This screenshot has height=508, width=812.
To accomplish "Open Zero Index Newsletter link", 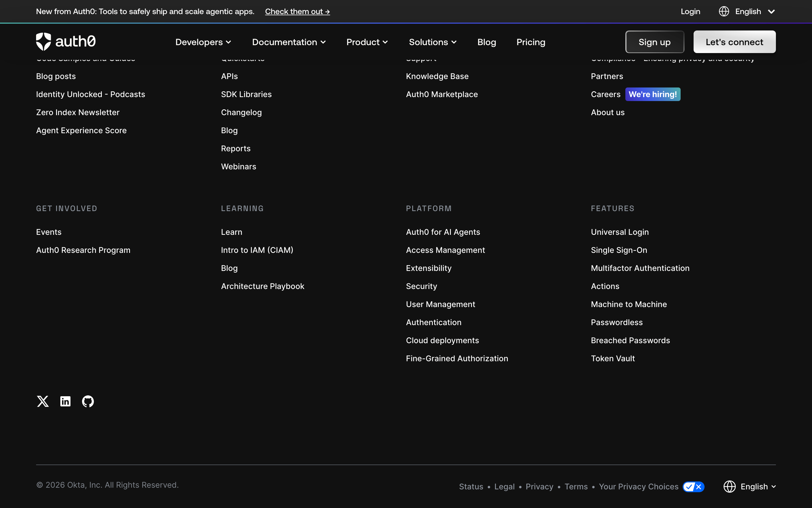I will click(78, 112).
